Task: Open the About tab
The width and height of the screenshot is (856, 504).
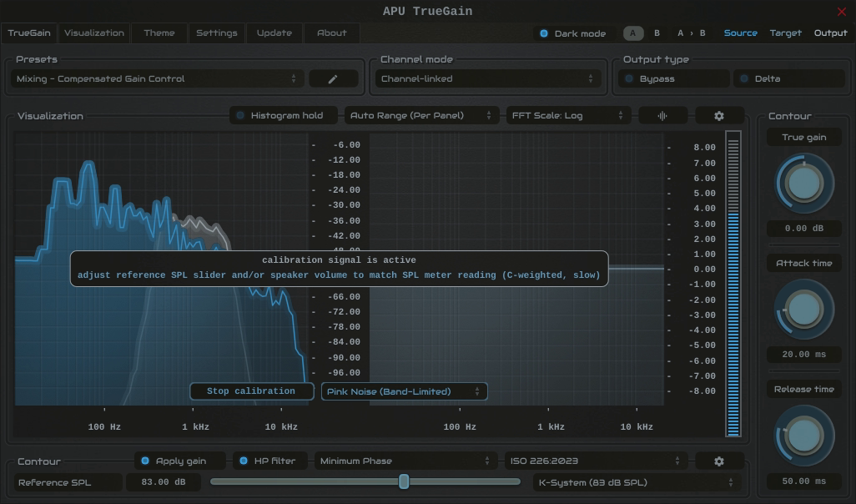Action: click(332, 33)
